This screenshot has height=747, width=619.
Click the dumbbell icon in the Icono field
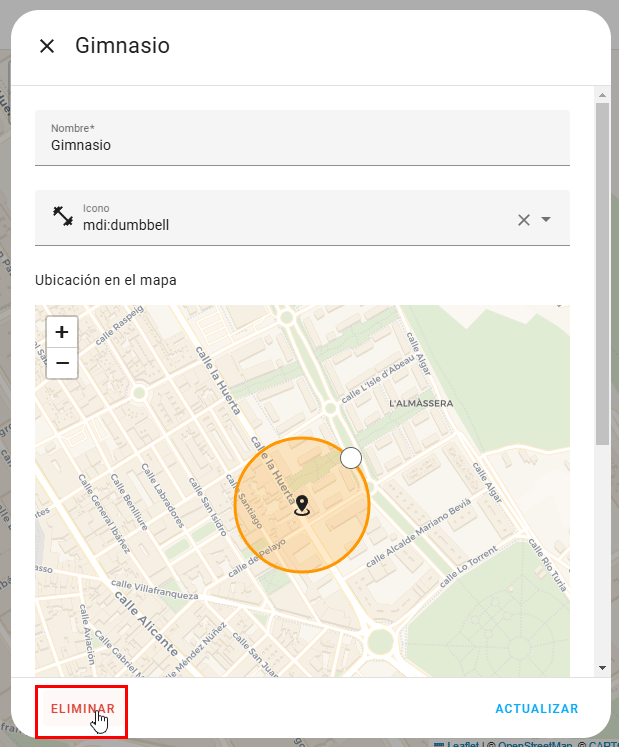[64, 216]
